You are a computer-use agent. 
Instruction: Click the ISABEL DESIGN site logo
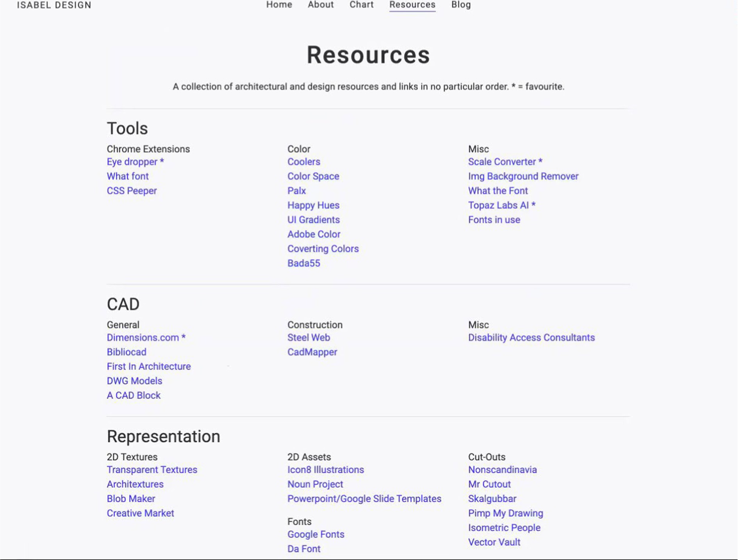coord(54,5)
